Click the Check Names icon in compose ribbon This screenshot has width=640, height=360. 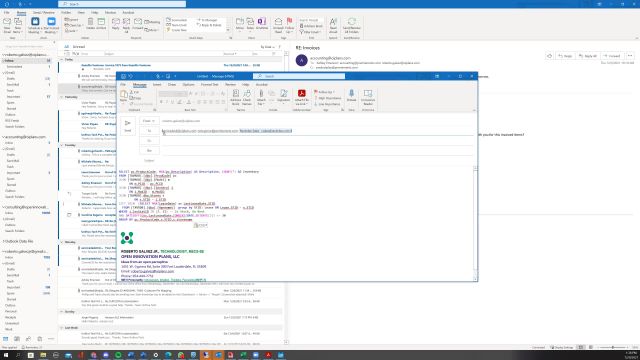247,98
